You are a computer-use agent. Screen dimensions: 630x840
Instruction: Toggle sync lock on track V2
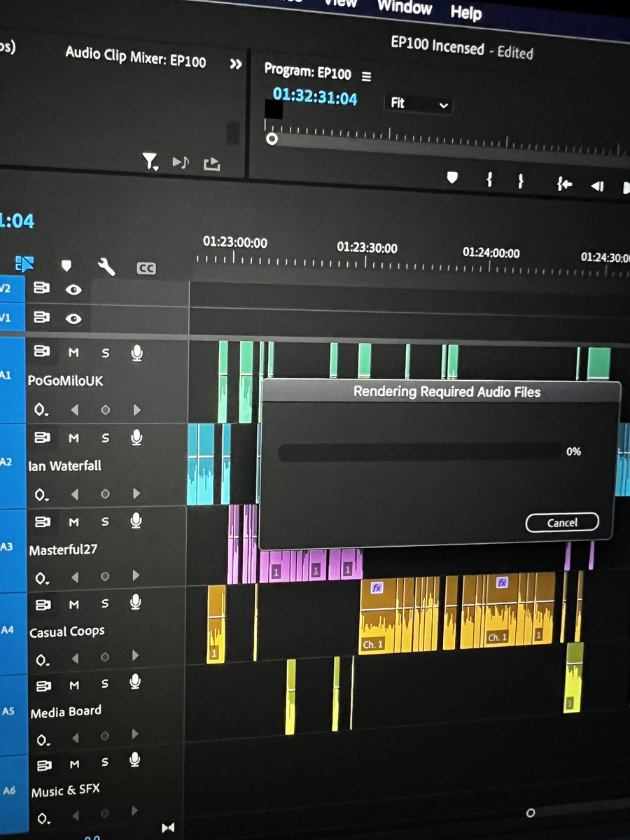coord(41,288)
